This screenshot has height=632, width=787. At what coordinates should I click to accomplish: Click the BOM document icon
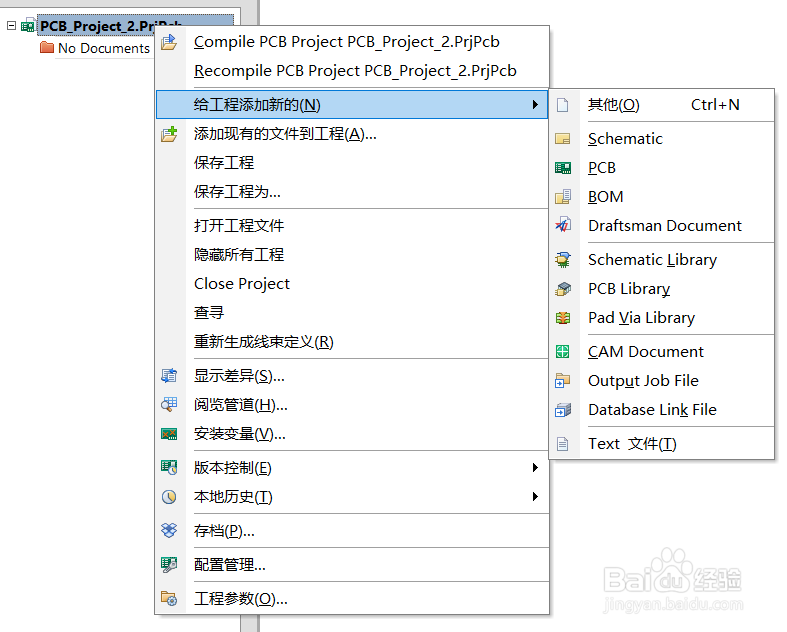point(563,196)
